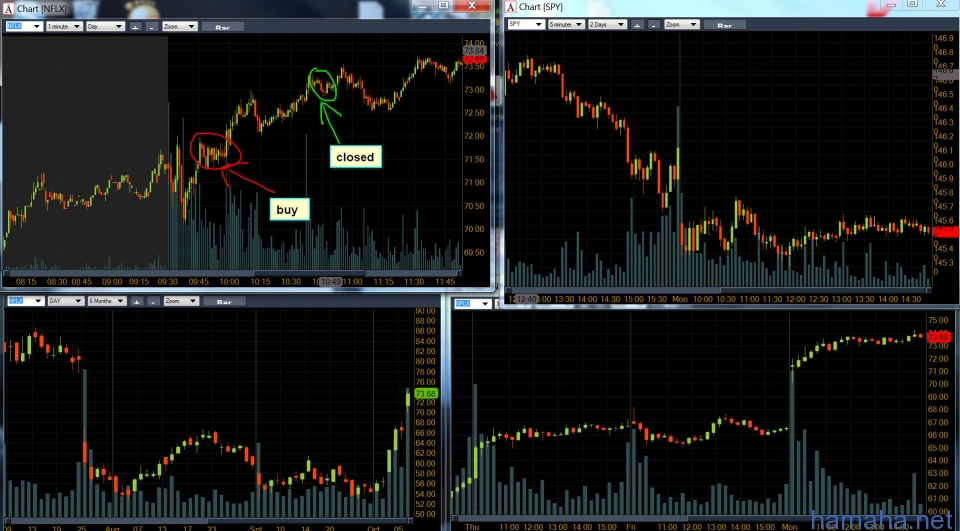
Task: Click the Thu label on bottom-right chart axis
Action: 472,527
